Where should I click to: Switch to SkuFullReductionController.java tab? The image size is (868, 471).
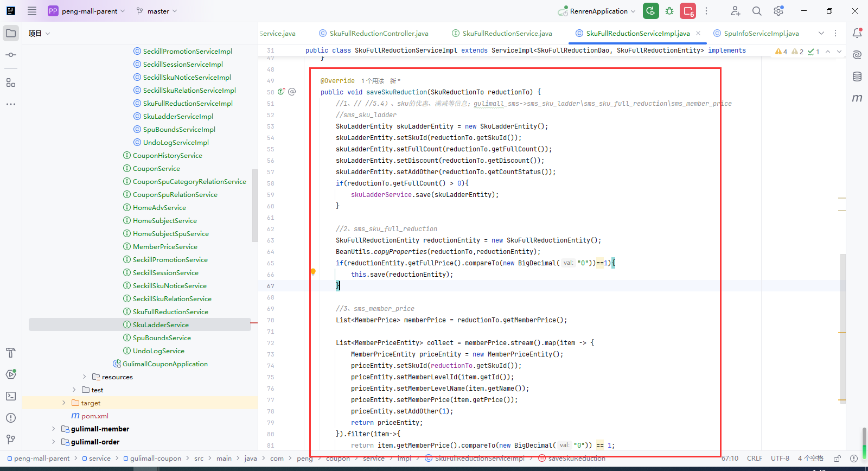[x=374, y=33]
